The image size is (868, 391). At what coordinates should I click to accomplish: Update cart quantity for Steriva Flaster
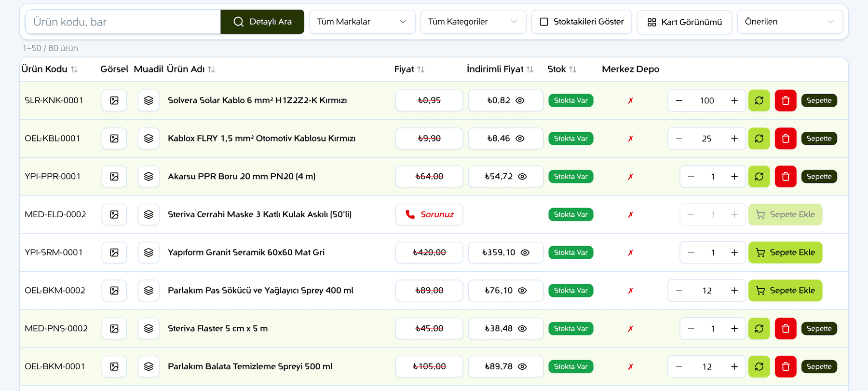(x=759, y=329)
